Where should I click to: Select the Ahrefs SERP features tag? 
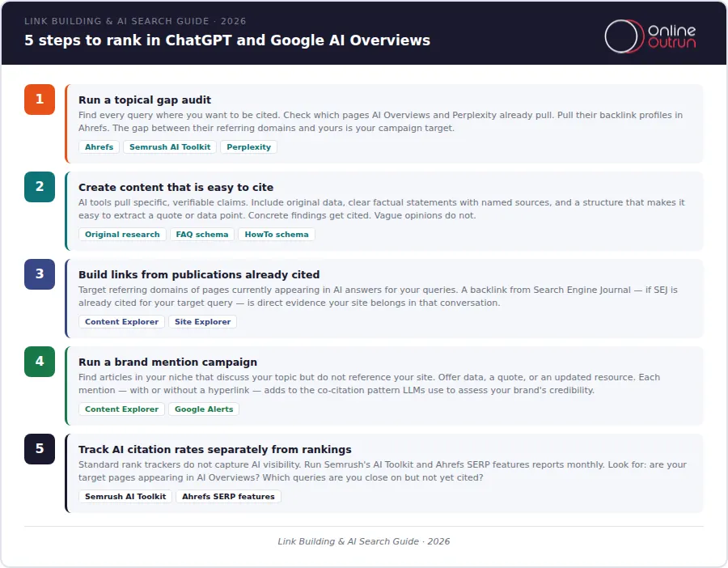click(x=228, y=497)
